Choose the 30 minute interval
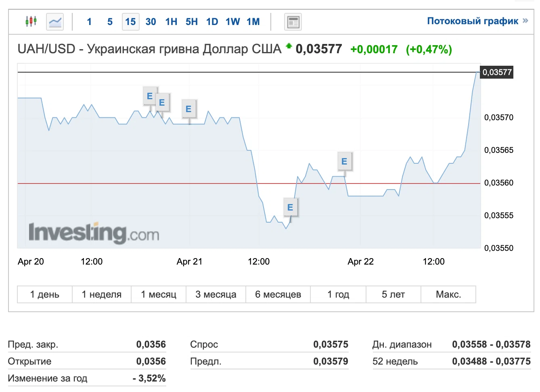 [151, 22]
